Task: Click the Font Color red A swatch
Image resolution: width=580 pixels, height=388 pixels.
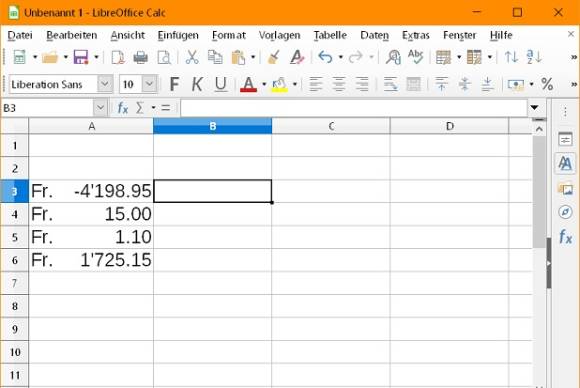Action: (249, 84)
